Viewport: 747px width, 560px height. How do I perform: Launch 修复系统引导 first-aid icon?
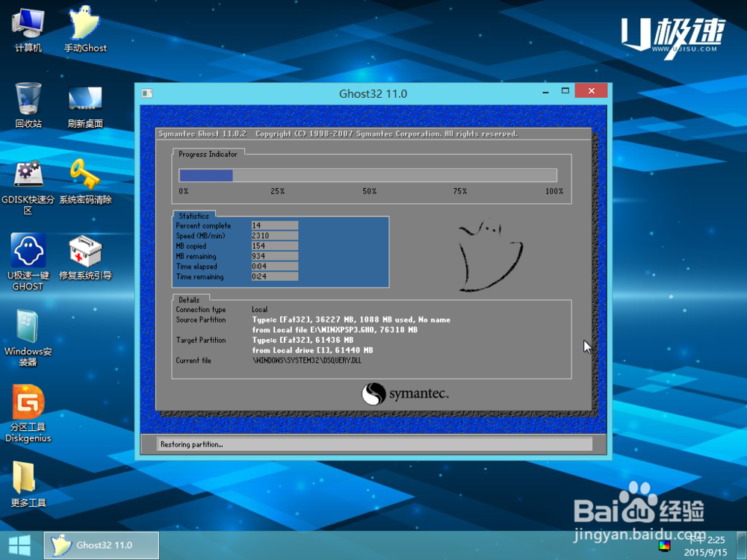[85, 257]
